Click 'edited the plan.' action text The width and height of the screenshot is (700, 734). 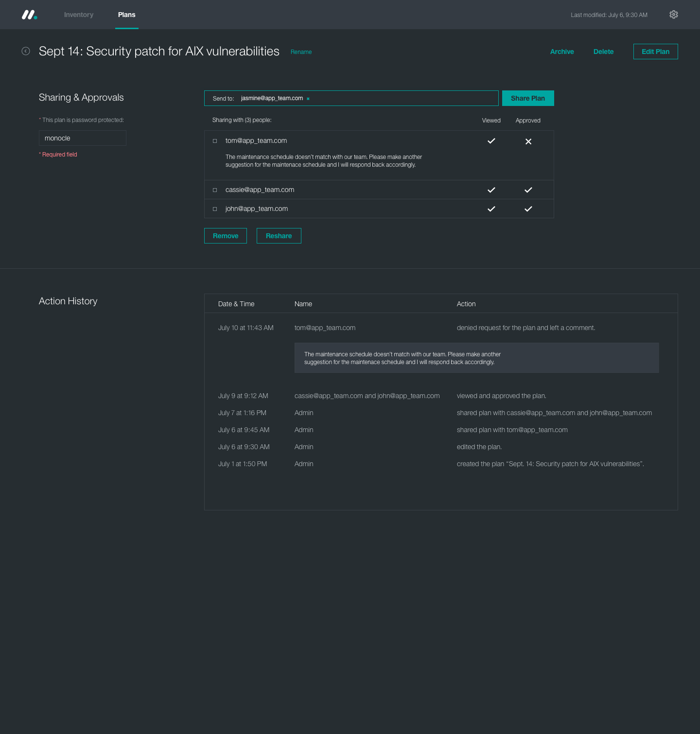[479, 447]
